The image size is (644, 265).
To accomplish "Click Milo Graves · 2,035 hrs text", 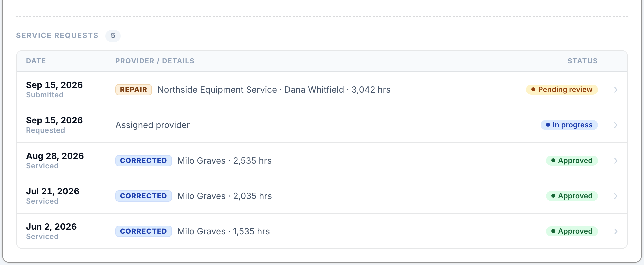I will [x=225, y=196].
